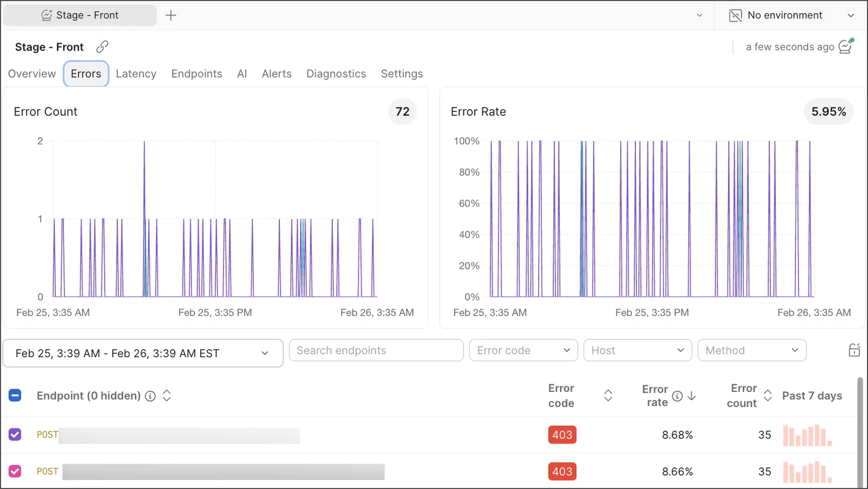Switch to the Latency tab
The width and height of the screenshot is (868, 489).
click(x=136, y=74)
